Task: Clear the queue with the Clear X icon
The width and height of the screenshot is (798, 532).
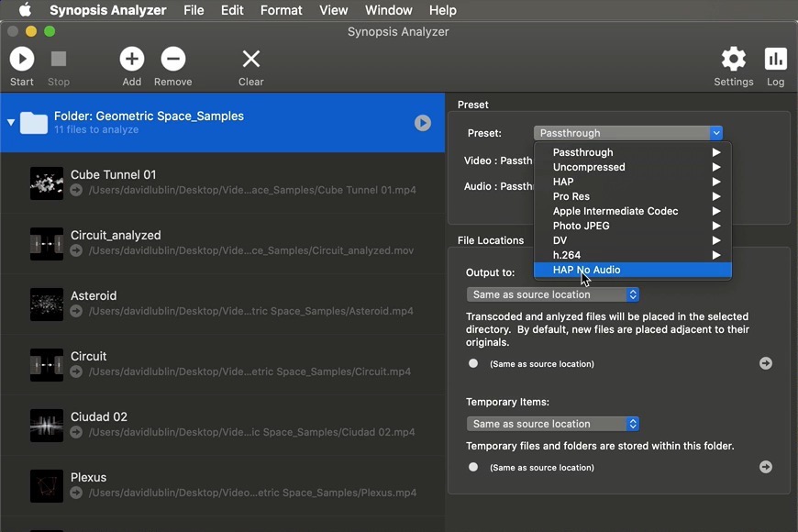Action: coord(251,59)
